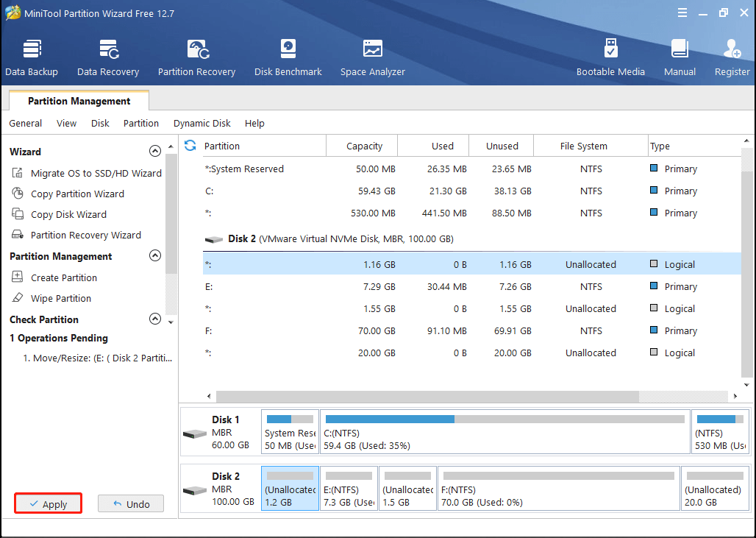Click the partition list scroll-down arrow
This screenshot has height=538, width=756.
point(747,385)
